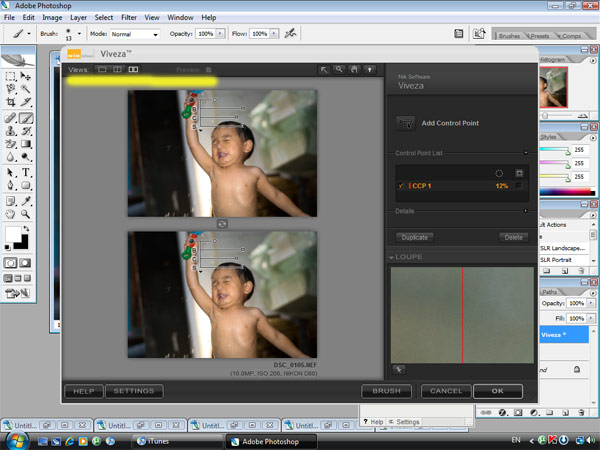Viewport: 600px width, 450px height.
Task: Click Viveza background lightbulb icon
Action: (369, 70)
